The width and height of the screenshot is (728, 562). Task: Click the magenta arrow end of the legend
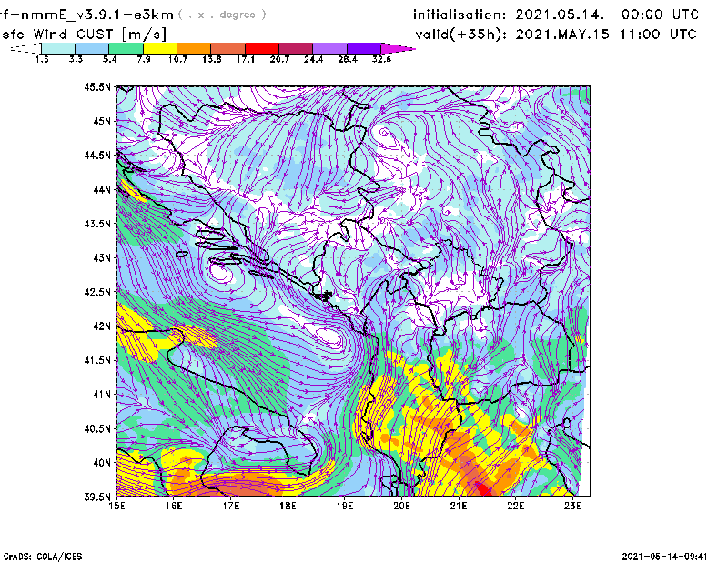pyautogui.click(x=398, y=48)
